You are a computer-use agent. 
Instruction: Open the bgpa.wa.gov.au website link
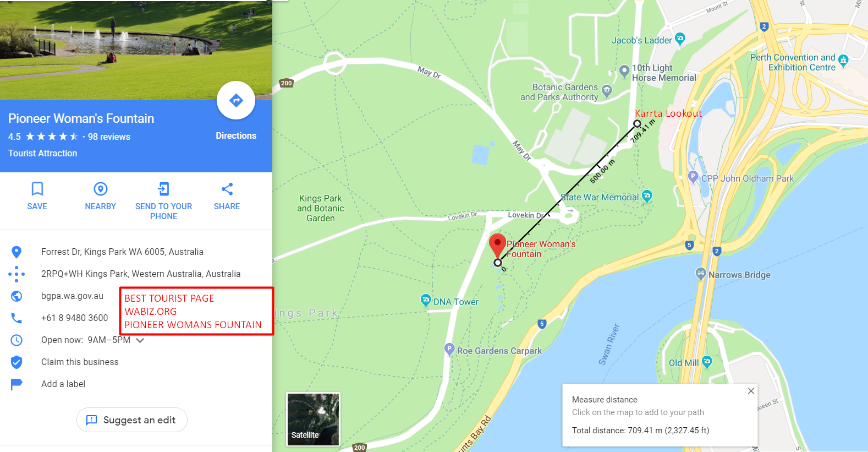pos(72,296)
